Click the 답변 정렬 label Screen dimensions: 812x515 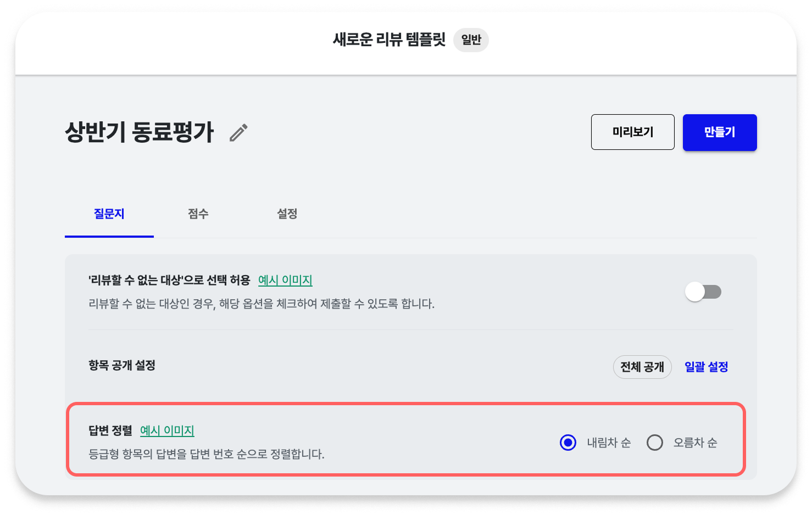(x=110, y=430)
